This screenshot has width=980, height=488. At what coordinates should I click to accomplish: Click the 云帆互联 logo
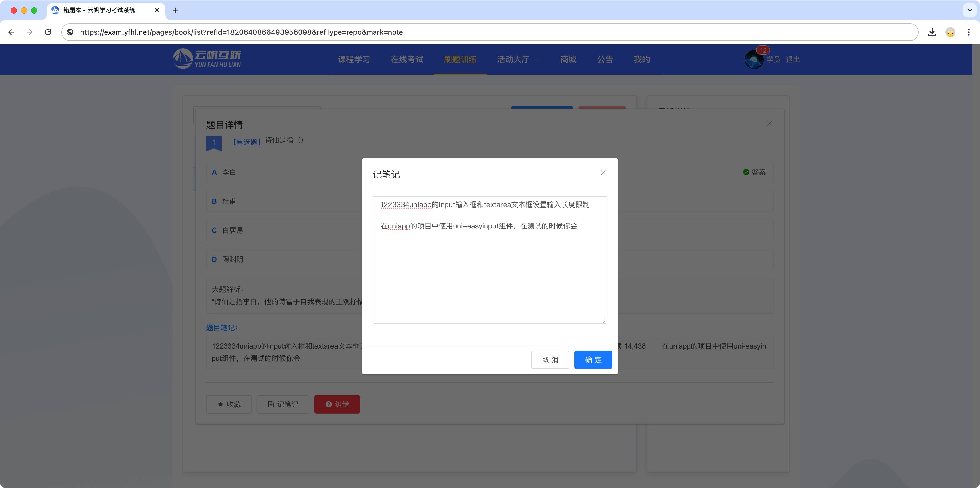(x=206, y=59)
